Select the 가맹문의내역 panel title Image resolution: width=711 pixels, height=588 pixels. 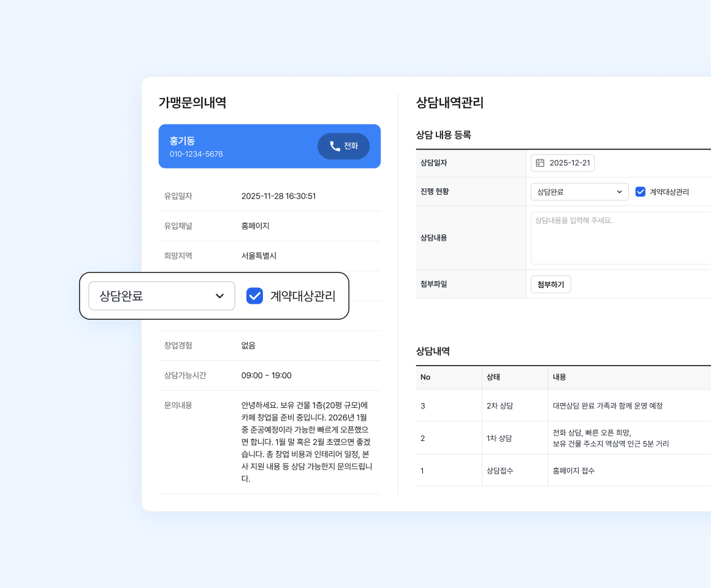(192, 103)
